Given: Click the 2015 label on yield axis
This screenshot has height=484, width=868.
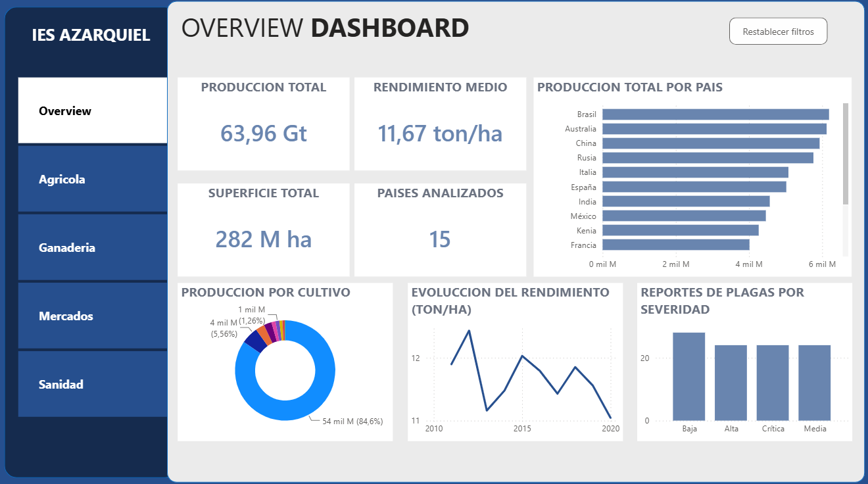Looking at the screenshot, I should pyautogui.click(x=522, y=429).
